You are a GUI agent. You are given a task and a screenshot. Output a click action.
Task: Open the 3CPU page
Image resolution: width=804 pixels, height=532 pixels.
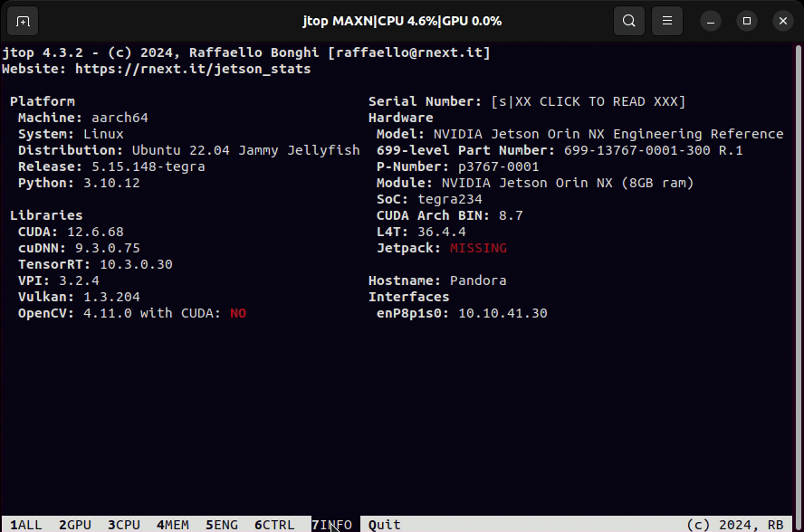[124, 525]
